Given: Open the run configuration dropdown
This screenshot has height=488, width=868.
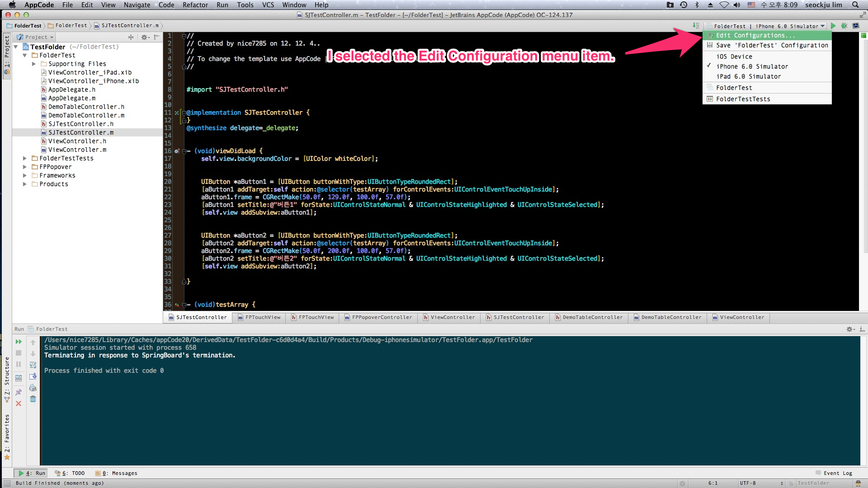Looking at the screenshot, I should pyautogui.click(x=766, y=26).
